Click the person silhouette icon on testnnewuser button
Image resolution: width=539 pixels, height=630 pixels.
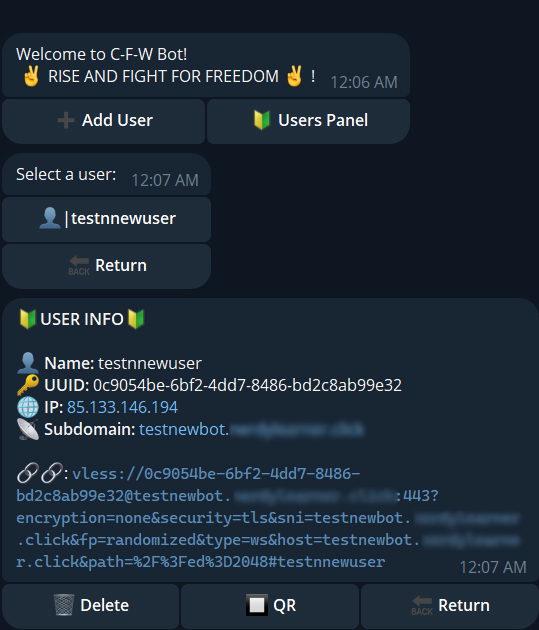coord(50,218)
